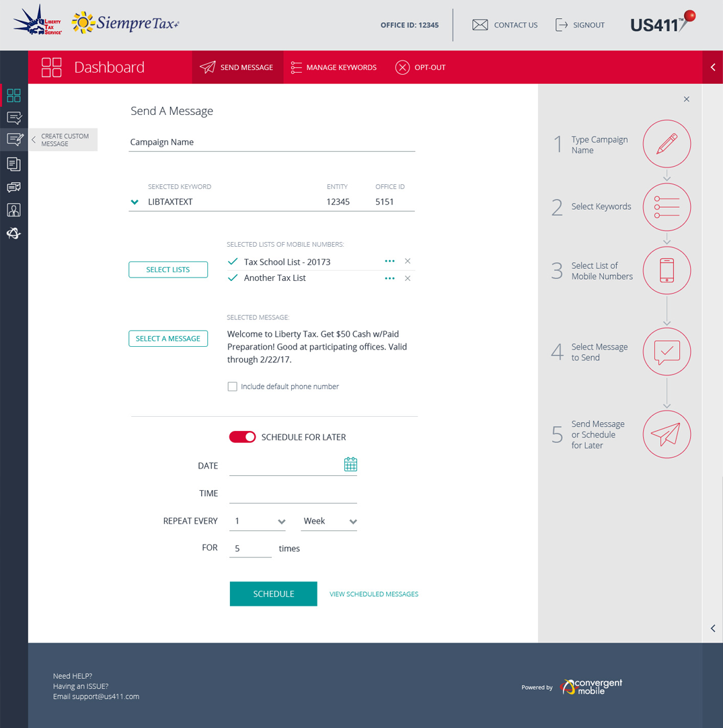Click the For times count field
723x728 pixels.
(x=250, y=549)
